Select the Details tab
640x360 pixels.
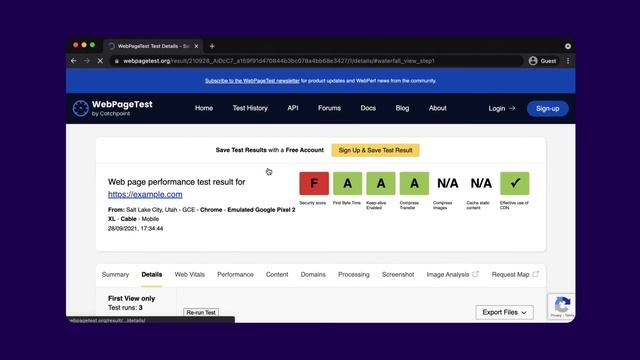pos(152,275)
